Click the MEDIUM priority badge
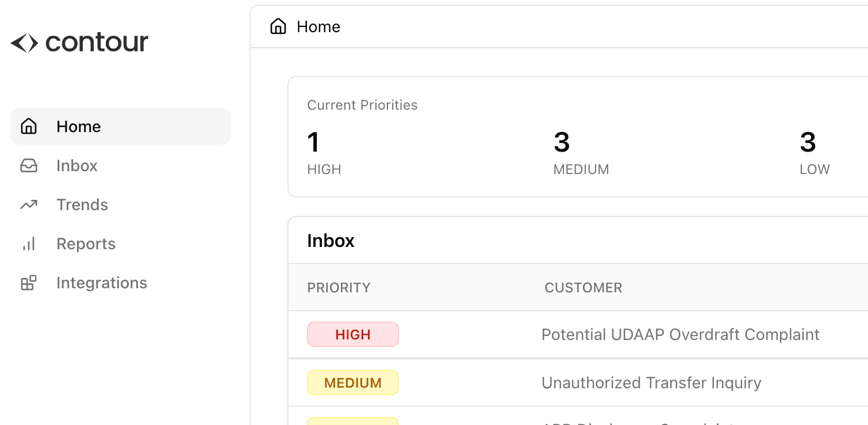The width and height of the screenshot is (868, 425). click(x=352, y=382)
